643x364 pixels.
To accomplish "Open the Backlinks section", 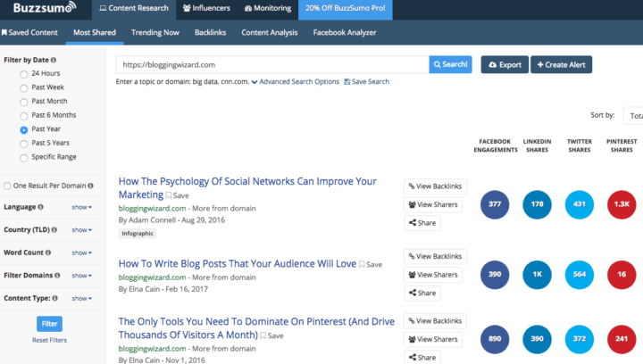I will tap(210, 32).
